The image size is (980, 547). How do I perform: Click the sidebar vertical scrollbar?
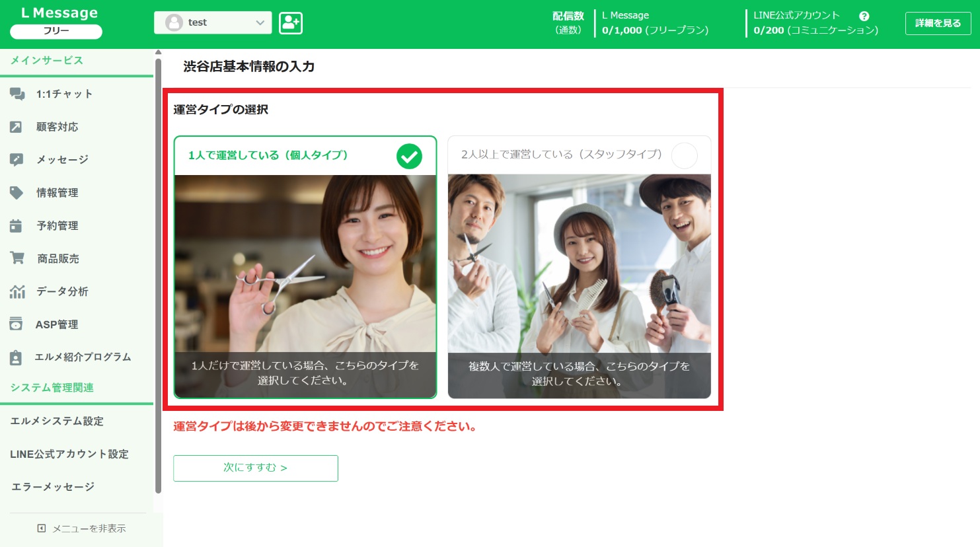(x=158, y=275)
